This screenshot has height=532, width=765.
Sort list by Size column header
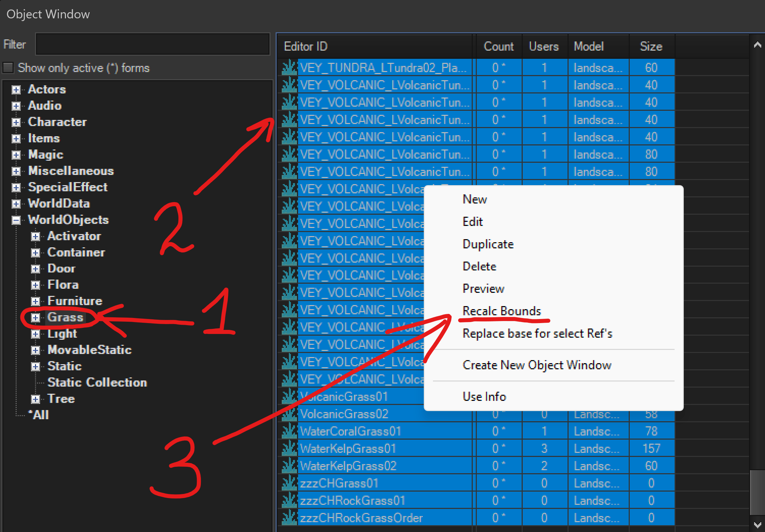pos(651,46)
